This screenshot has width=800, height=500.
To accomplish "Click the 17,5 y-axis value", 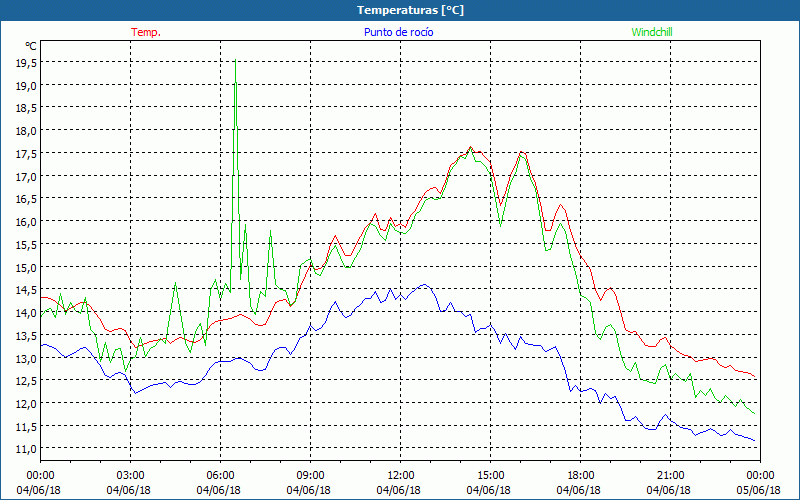I will [x=27, y=153].
